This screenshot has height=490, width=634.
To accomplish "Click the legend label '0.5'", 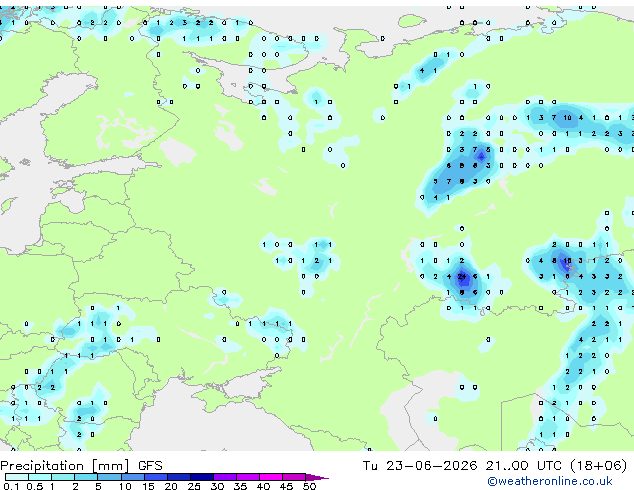I will (x=35, y=486).
